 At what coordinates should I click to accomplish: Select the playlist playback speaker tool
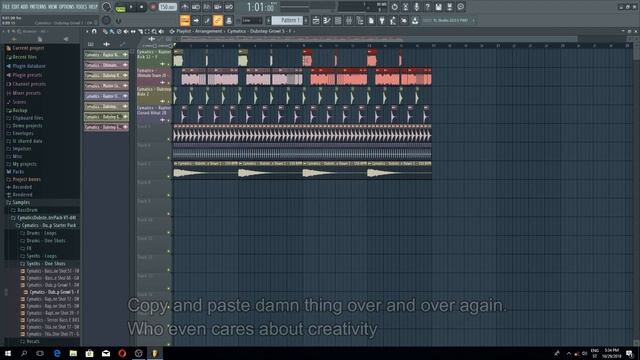[161, 31]
